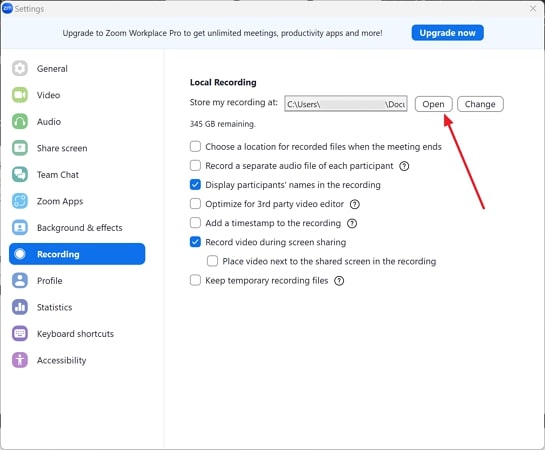Image resolution: width=545 pixels, height=450 pixels.
Task: Open Audio settings headphone icon
Action: (x=20, y=122)
